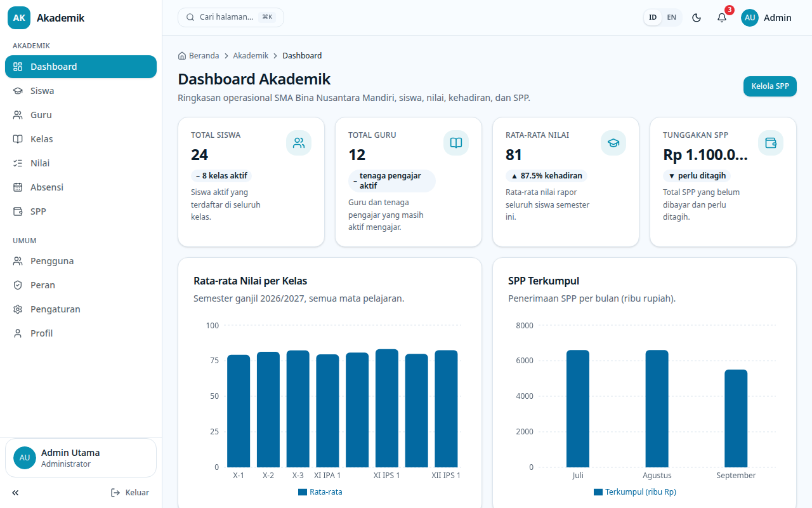The image size is (812, 508).
Task: Click the "87.5% kehadiran" badge
Action: coord(546,176)
